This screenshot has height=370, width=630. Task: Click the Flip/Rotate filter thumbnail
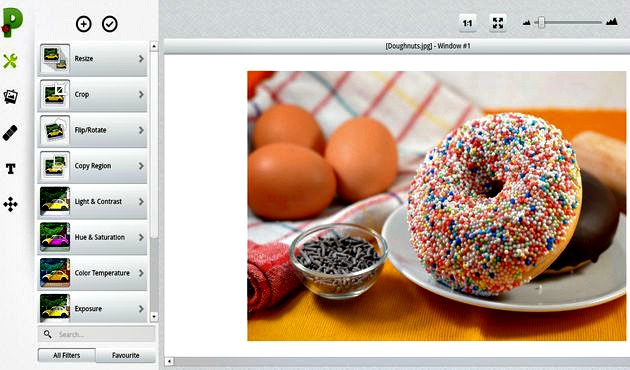55,130
